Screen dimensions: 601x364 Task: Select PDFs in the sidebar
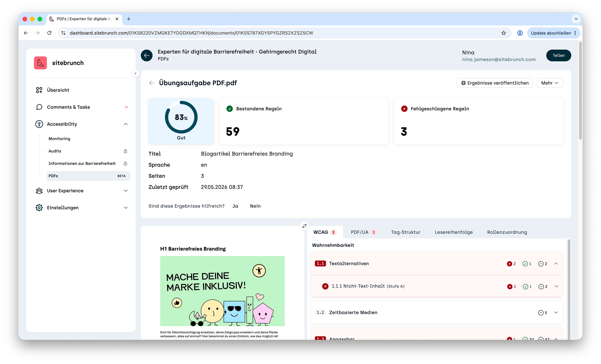[x=88, y=176]
